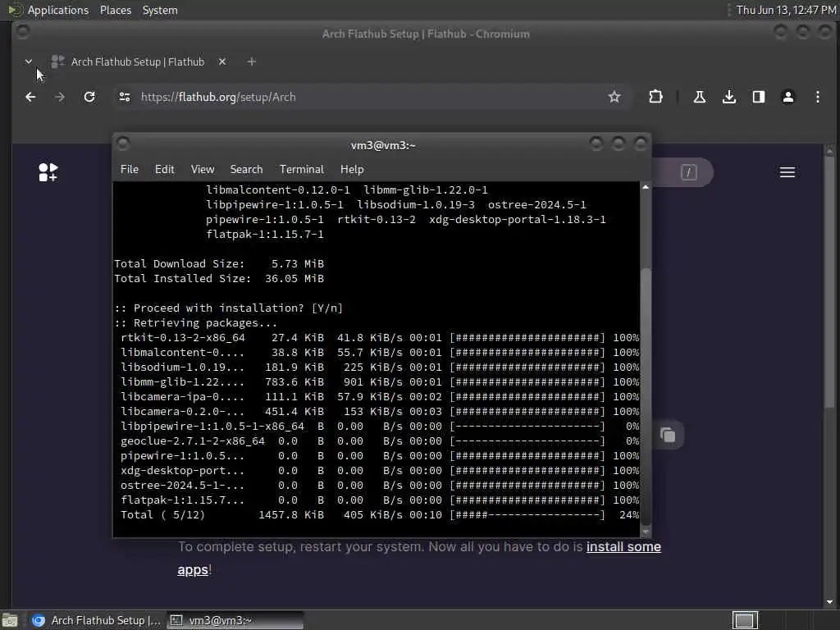This screenshot has height=630, width=840.
Task: Open the System menu
Action: pos(160,10)
